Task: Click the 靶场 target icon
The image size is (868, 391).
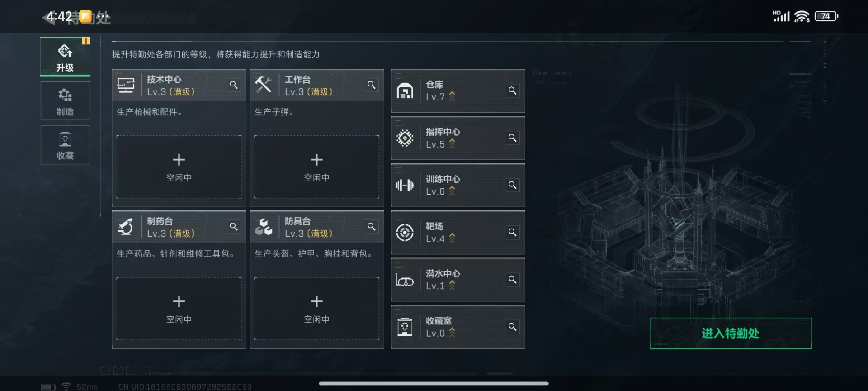Action: tap(405, 233)
